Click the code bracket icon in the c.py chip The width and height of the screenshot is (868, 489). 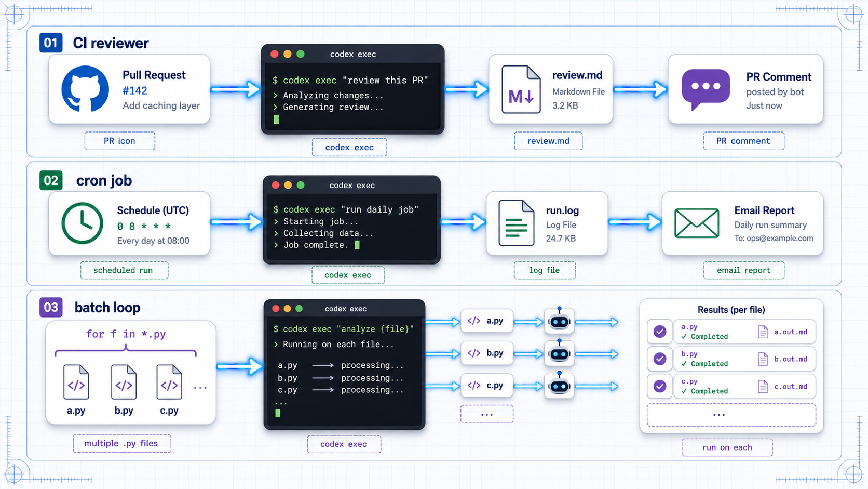(x=474, y=385)
